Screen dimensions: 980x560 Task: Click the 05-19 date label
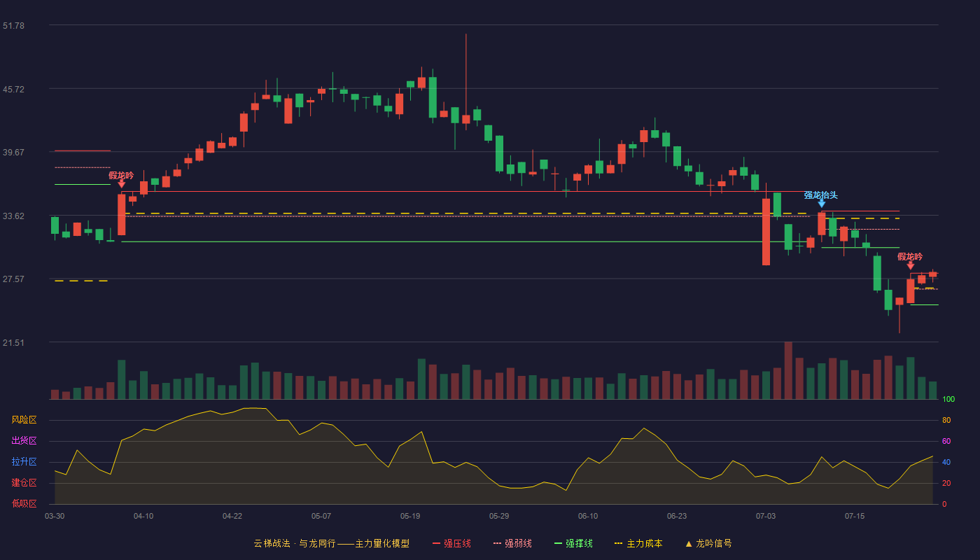410,516
